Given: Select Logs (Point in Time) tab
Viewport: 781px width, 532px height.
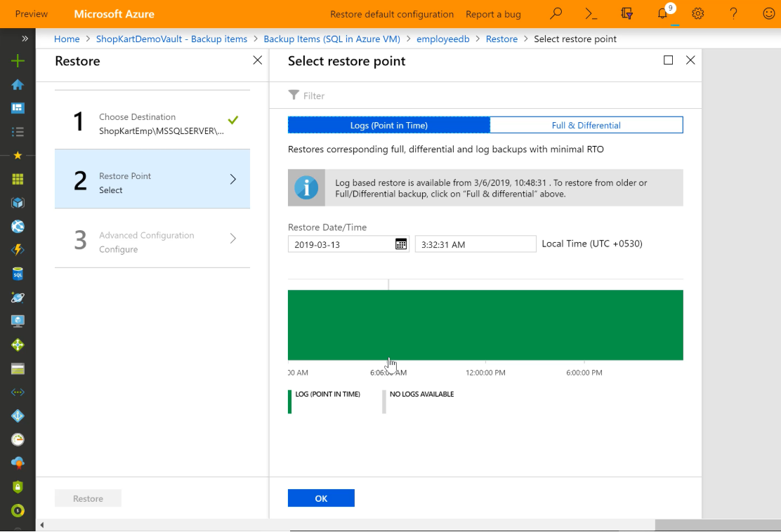Looking at the screenshot, I should 389,125.
